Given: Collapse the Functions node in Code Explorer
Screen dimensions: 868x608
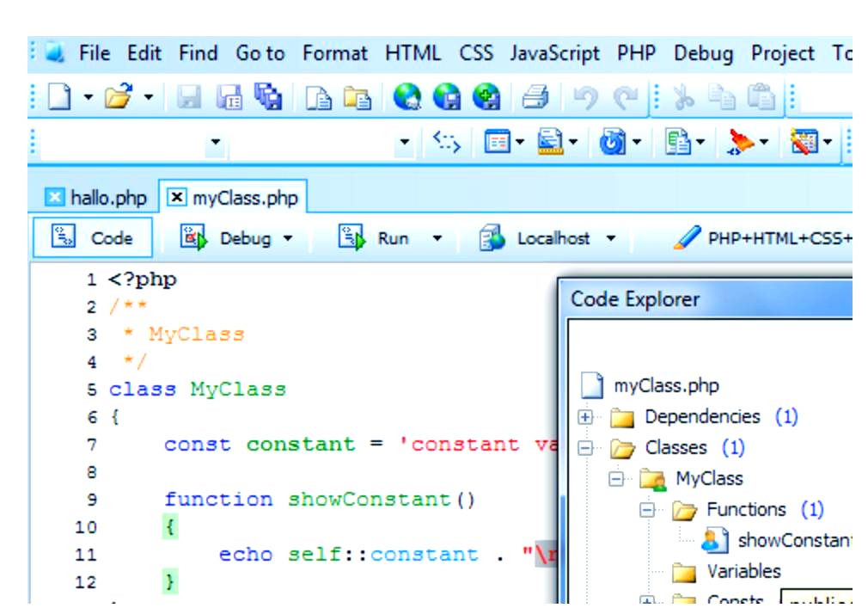Looking at the screenshot, I should tap(647, 510).
